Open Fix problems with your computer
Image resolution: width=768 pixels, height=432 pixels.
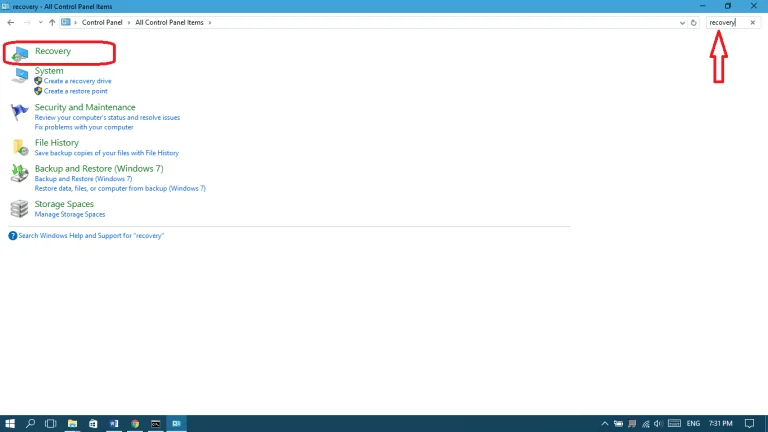(x=84, y=127)
